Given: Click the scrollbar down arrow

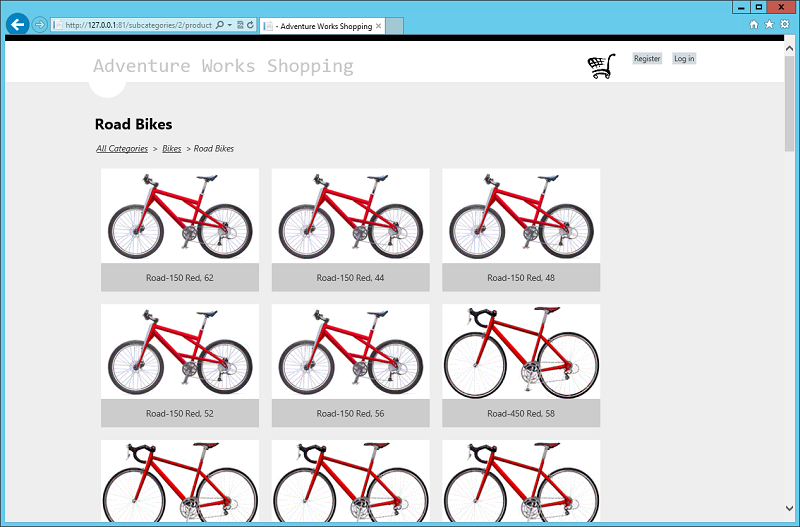Looking at the screenshot, I should (789, 508).
